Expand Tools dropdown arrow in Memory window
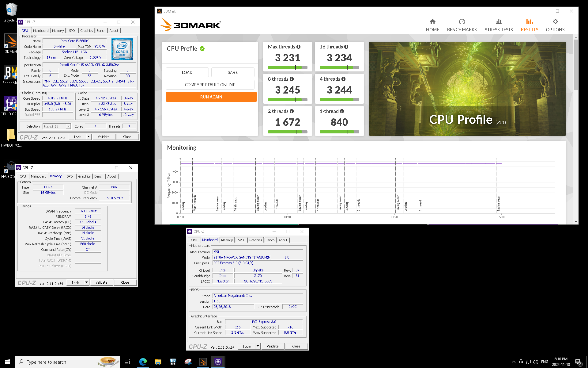 [87, 282]
